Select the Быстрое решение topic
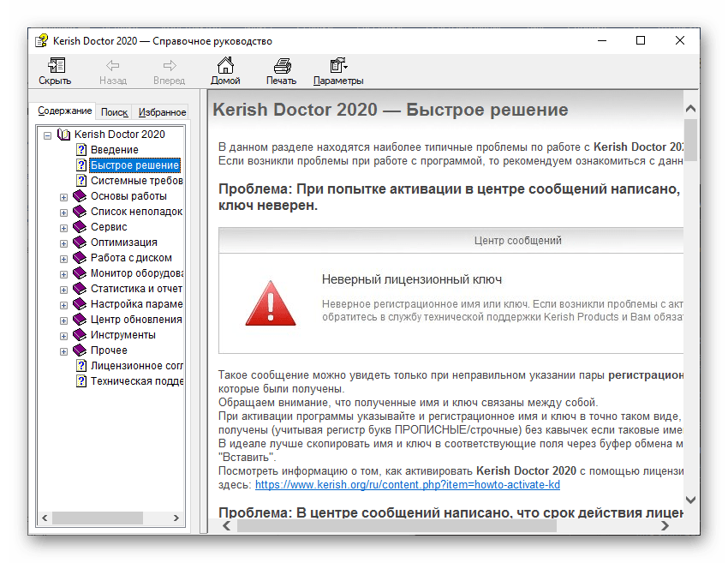Screen dimensions: 728x563 [x=134, y=165]
